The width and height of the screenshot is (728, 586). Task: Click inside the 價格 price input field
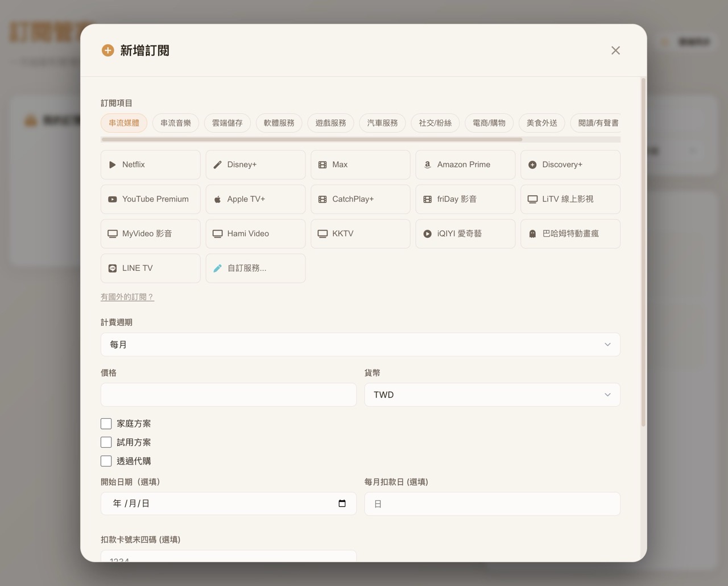(228, 394)
